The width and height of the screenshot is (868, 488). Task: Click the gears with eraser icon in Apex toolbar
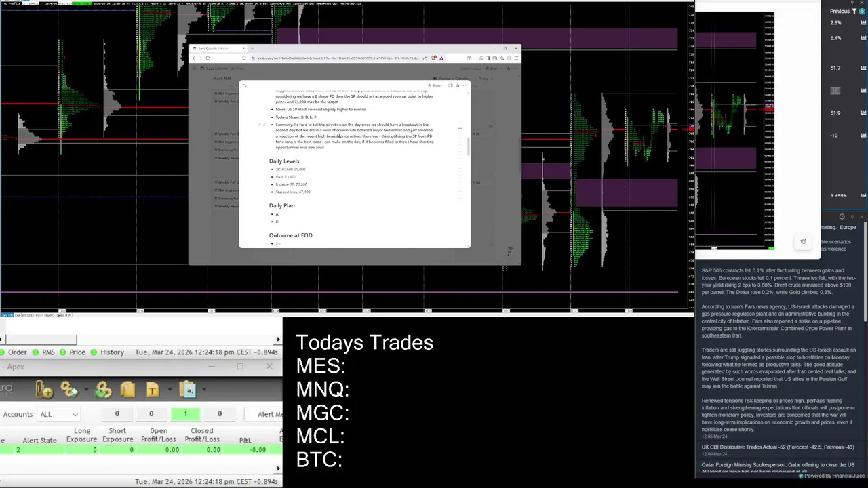pos(68,390)
